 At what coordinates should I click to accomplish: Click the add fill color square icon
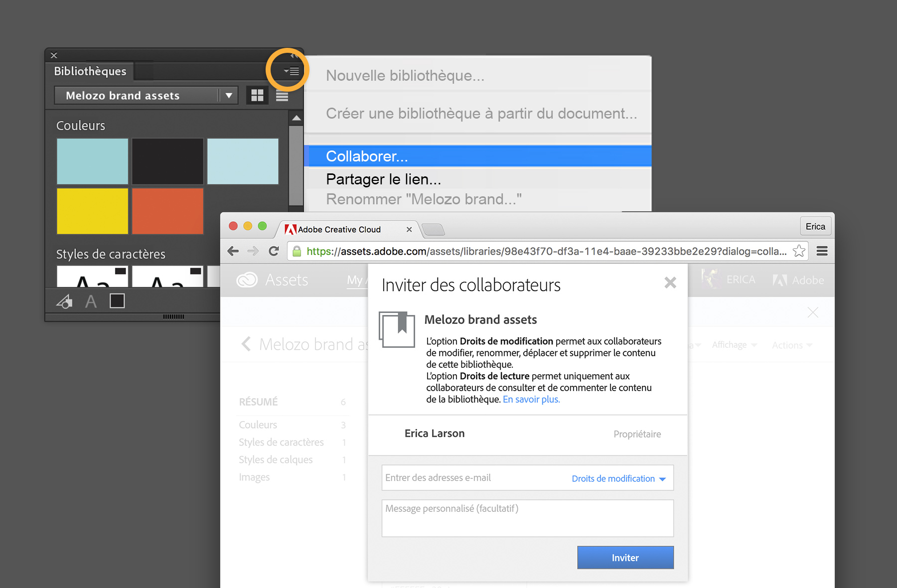coord(117,301)
